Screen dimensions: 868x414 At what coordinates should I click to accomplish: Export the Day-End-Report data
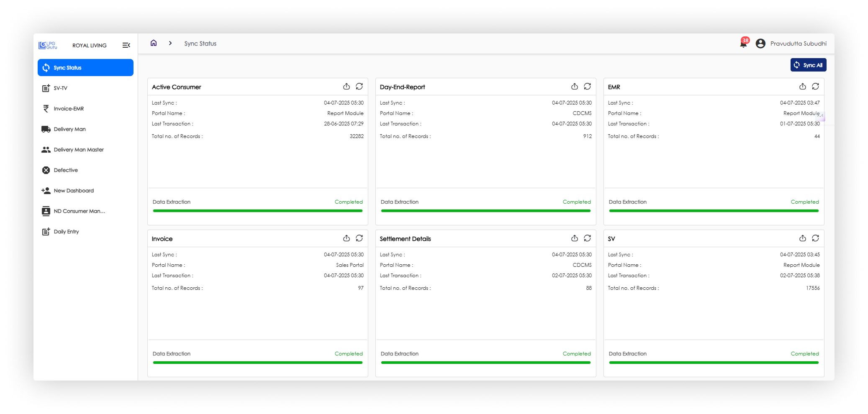click(574, 87)
